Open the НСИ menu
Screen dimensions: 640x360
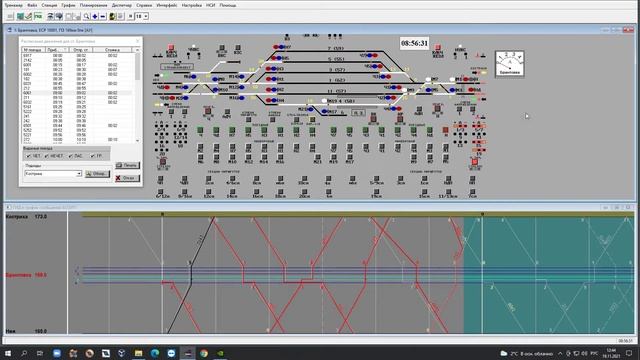(211, 5)
